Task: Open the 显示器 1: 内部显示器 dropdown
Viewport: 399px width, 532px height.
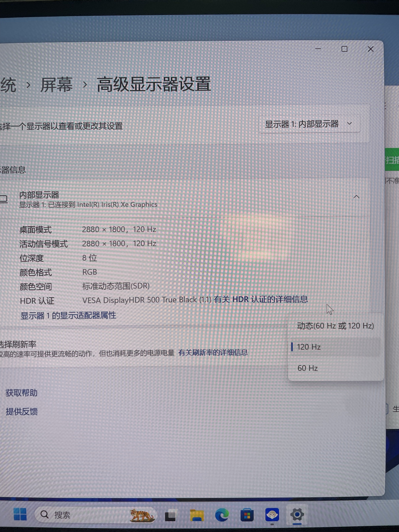Action: 309,124
